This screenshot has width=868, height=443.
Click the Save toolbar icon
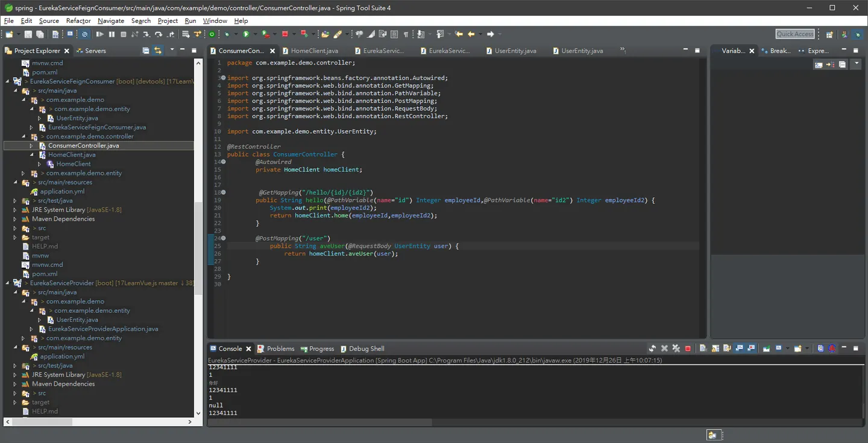(28, 34)
